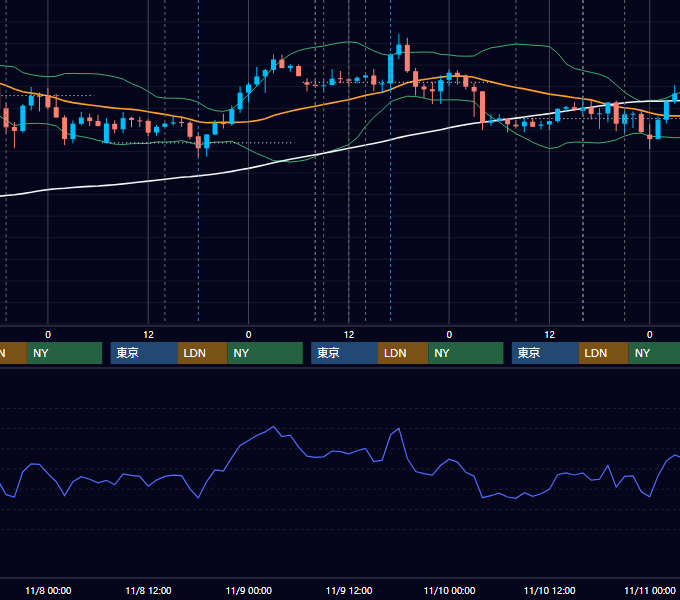
Task: Select the NY session block spanning 11/8 00:00
Action: point(64,353)
